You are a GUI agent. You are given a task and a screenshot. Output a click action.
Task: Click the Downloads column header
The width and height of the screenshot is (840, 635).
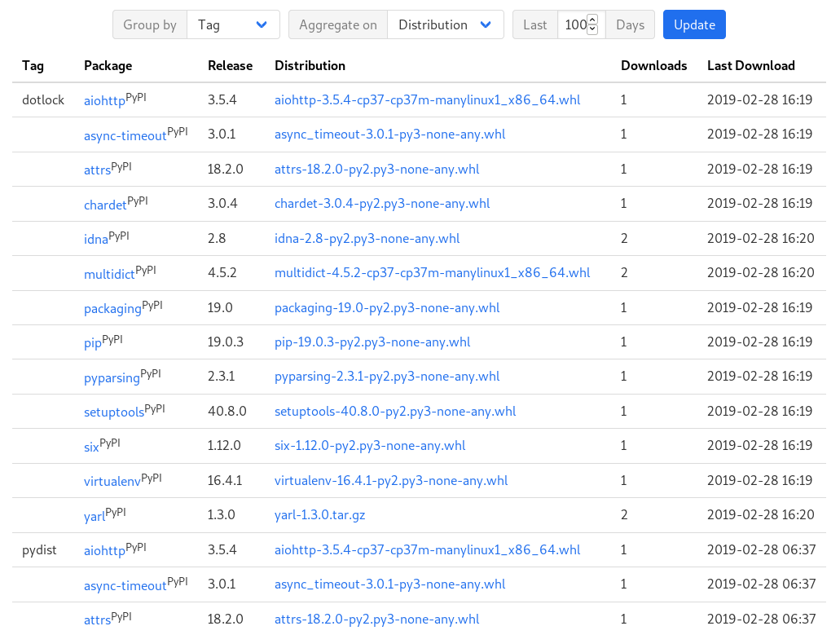point(654,65)
